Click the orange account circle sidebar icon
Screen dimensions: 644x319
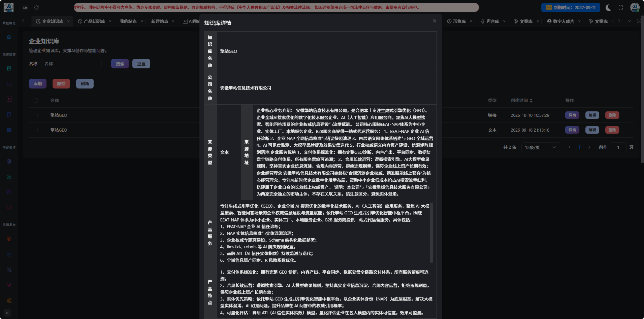[x=9, y=239]
